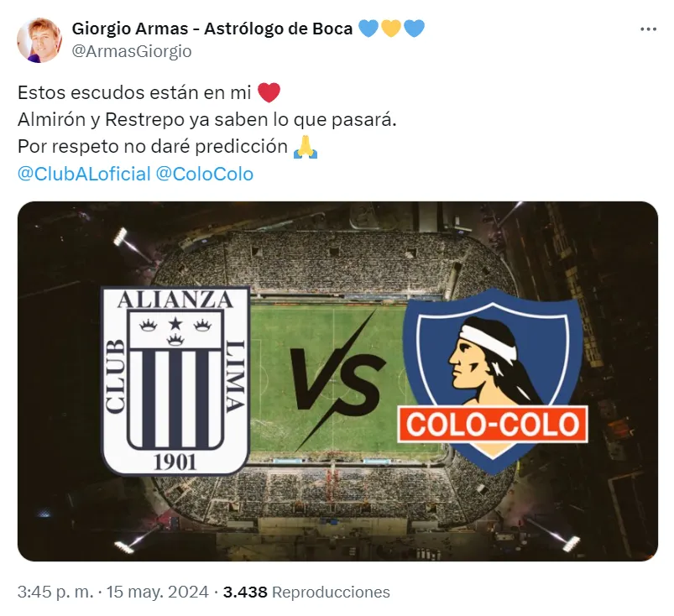Open the three-dot more options menu
674x616 pixels.
pyautogui.click(x=648, y=29)
